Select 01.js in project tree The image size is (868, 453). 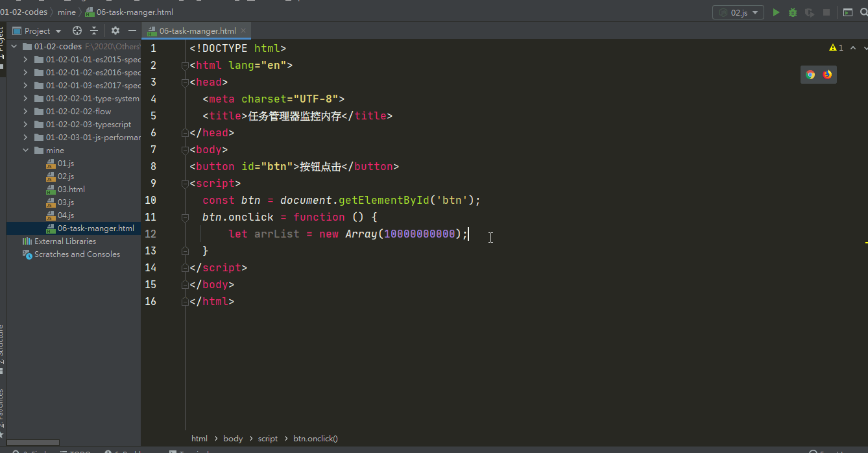click(x=66, y=163)
